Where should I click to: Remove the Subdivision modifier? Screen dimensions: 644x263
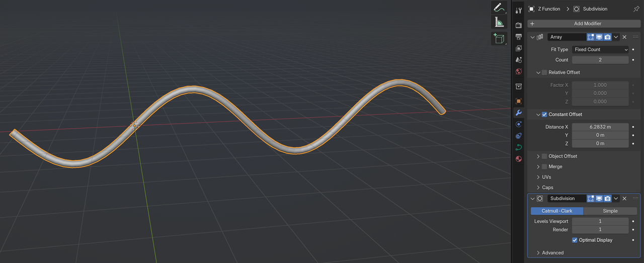tap(624, 199)
